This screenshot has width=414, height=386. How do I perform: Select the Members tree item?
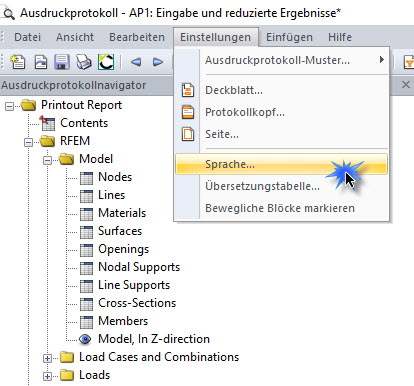click(x=123, y=321)
